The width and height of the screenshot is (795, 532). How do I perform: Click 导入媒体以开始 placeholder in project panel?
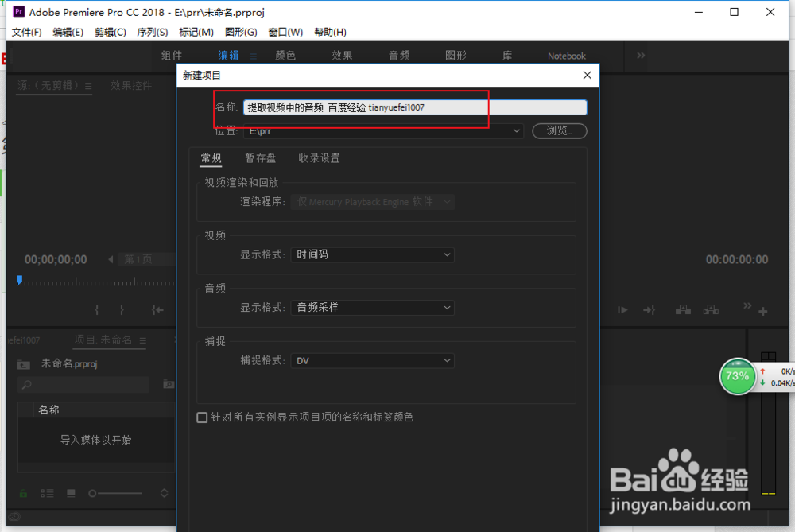click(96, 440)
